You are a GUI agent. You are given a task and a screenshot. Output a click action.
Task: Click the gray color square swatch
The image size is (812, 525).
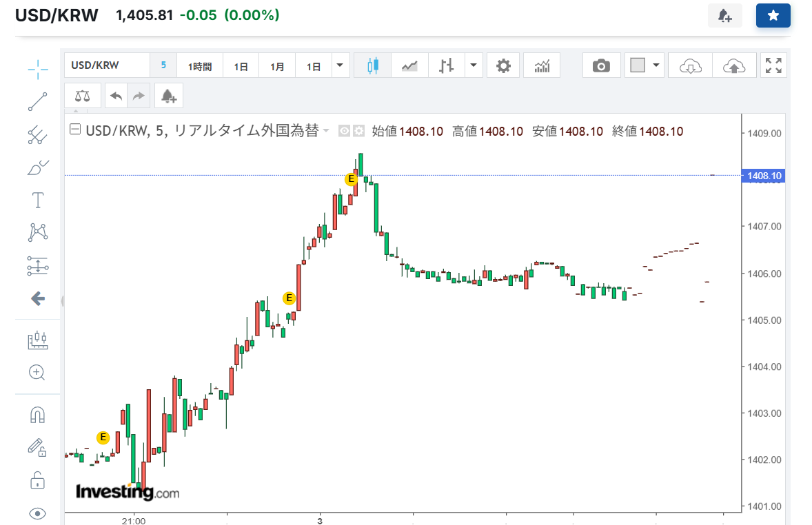(x=638, y=66)
